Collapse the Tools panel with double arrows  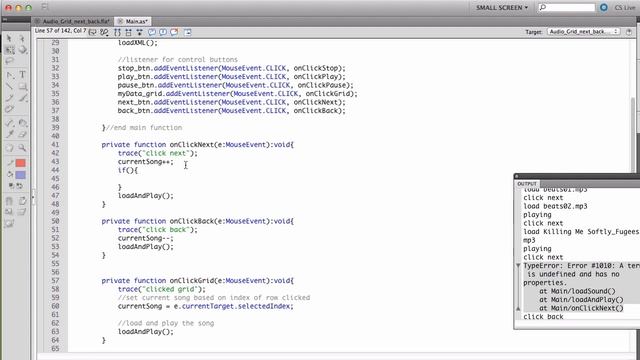point(5,19)
